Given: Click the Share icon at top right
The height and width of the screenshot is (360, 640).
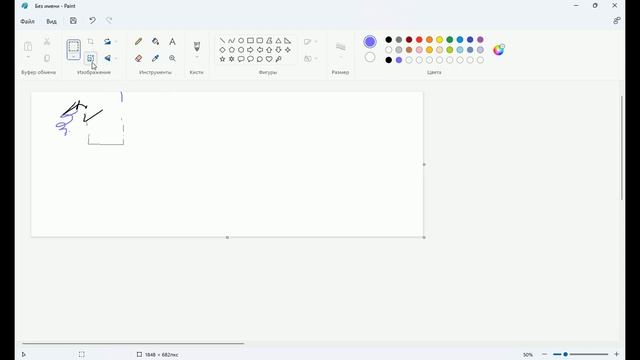Looking at the screenshot, I should tap(617, 20).
